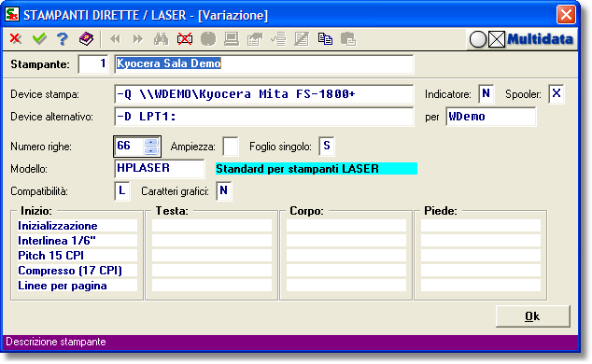This screenshot has width=592, height=364.
Task: Click the first empty Testa field
Action: (x=212, y=226)
